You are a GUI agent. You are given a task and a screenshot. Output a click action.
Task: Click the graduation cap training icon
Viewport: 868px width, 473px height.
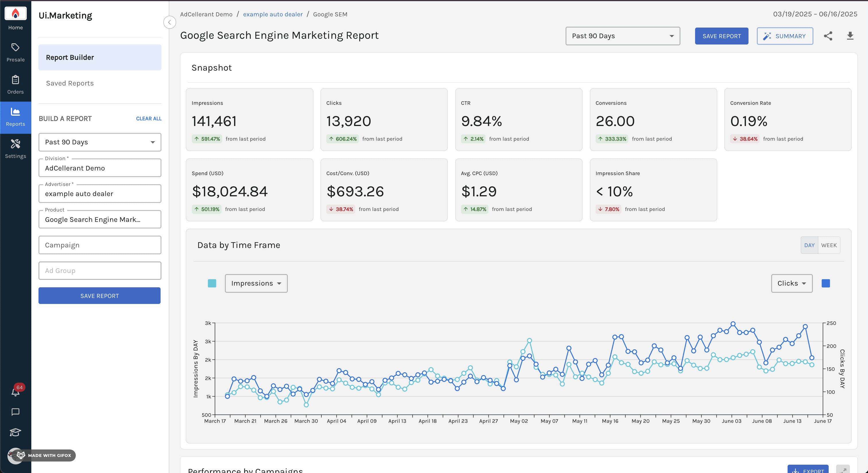click(16, 432)
